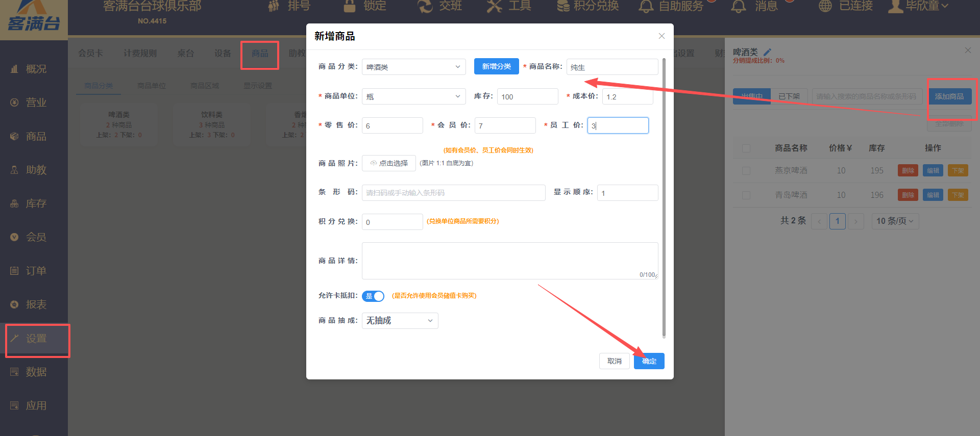Click the 条形码 barcode input field
The image size is (980, 436).
[453, 193]
